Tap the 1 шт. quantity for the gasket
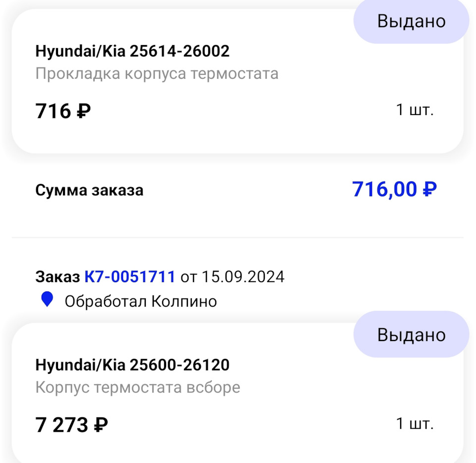 pyautogui.click(x=415, y=110)
